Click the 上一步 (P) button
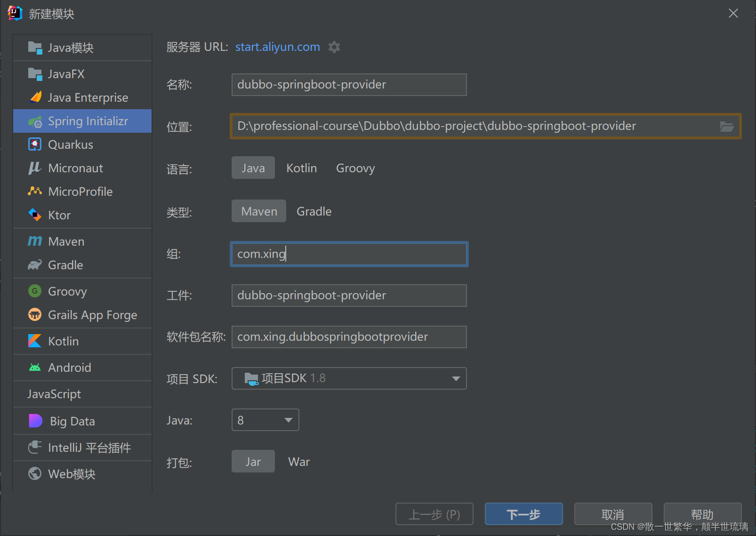The image size is (756, 536). point(434,514)
